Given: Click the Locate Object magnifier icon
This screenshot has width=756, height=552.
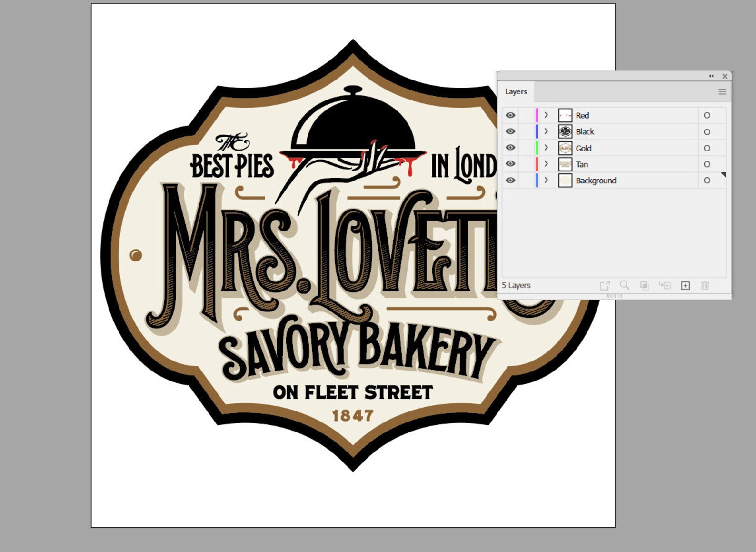Looking at the screenshot, I should pyautogui.click(x=625, y=285).
